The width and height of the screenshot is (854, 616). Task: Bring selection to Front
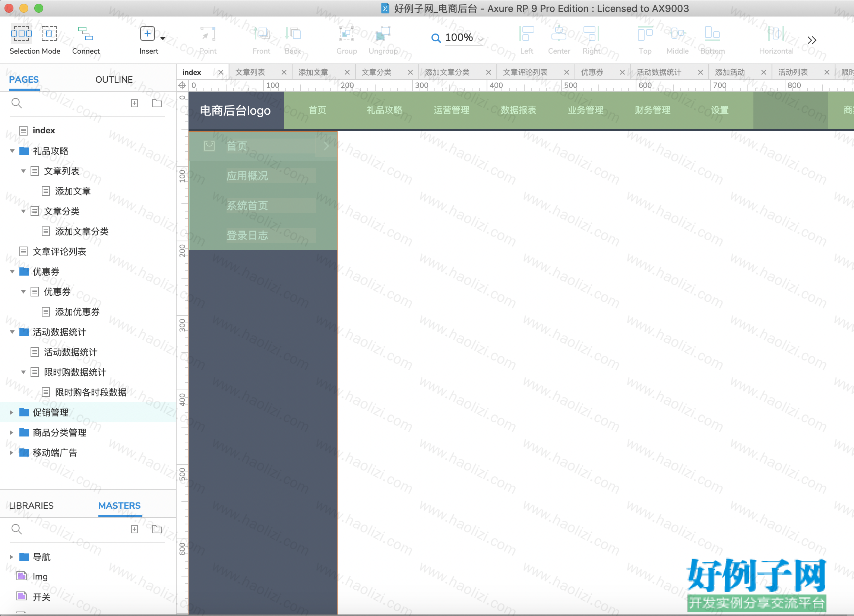[x=261, y=39]
